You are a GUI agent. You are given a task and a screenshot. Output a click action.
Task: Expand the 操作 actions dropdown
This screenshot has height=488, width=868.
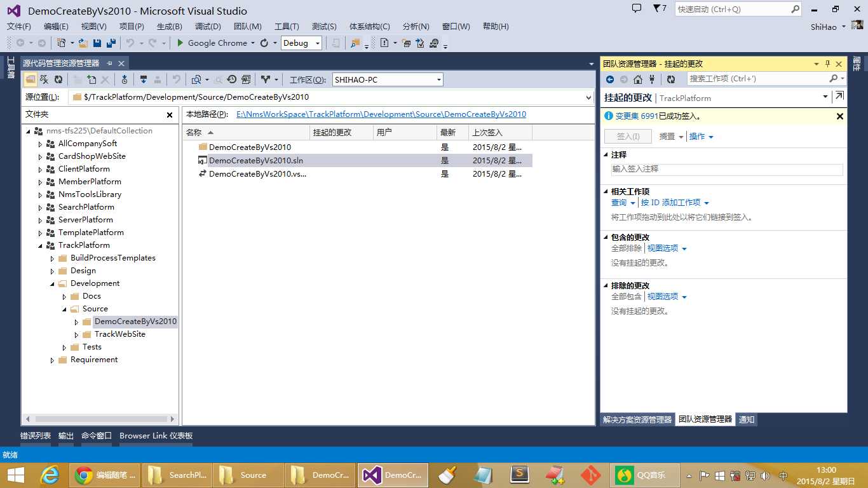(x=702, y=137)
